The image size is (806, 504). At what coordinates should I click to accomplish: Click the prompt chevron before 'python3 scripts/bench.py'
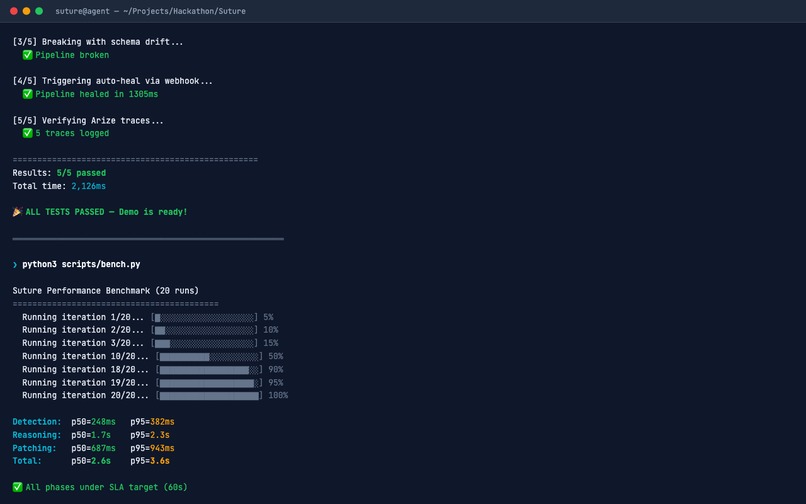tap(15, 264)
